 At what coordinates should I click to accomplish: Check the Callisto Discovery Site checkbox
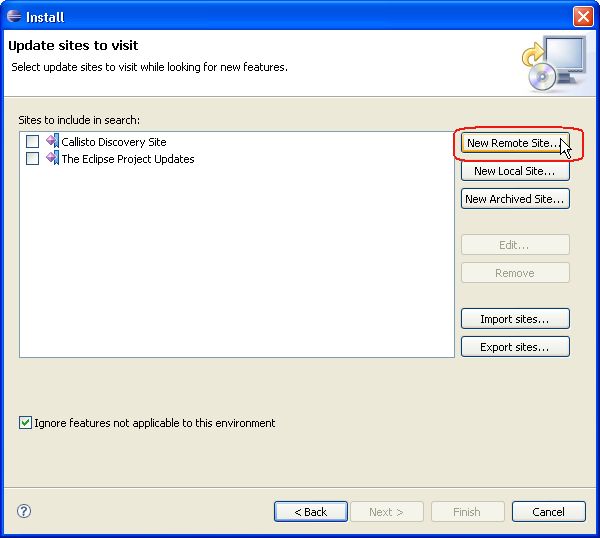click(33, 142)
